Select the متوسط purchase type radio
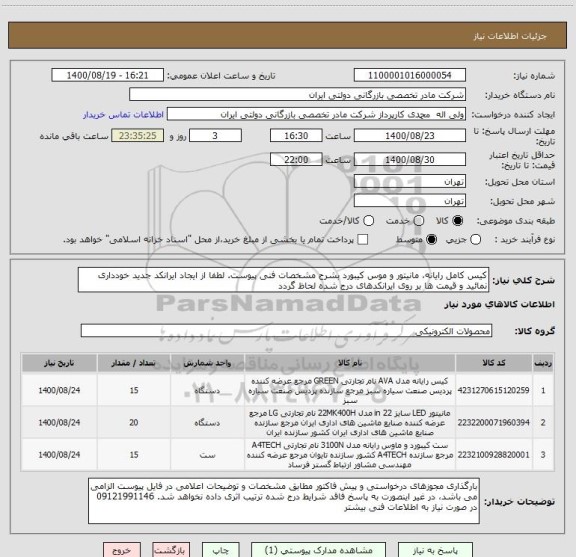576x557 pixels. [x=431, y=240]
